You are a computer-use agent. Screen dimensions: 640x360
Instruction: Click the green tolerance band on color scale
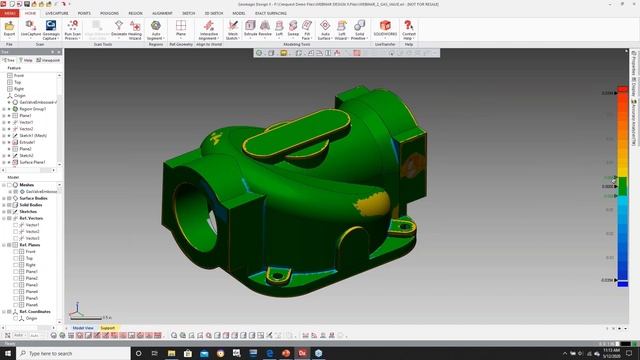coord(622,186)
